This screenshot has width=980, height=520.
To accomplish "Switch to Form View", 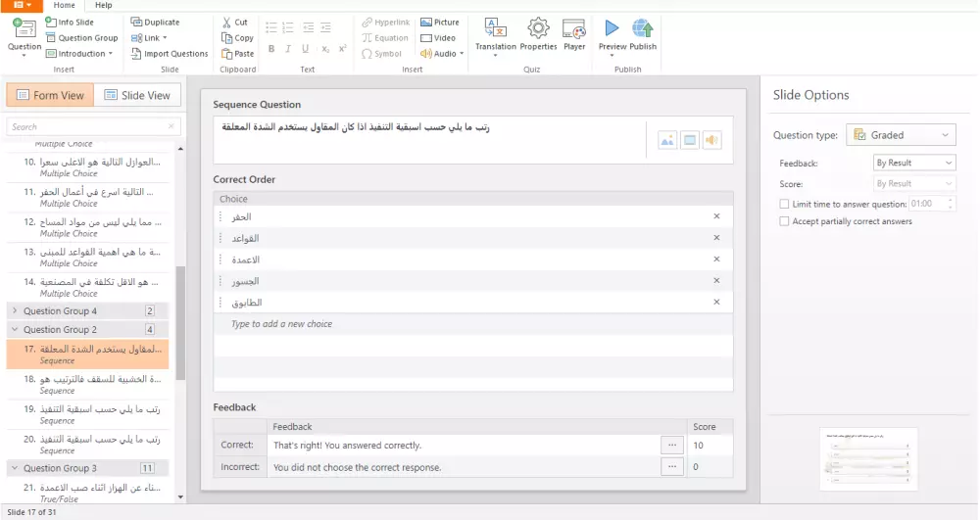I will coord(50,95).
